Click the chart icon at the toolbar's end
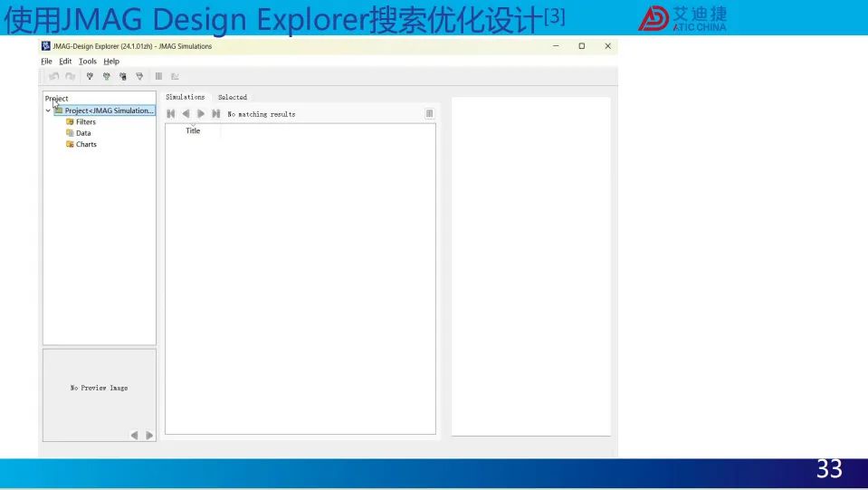 tap(175, 76)
